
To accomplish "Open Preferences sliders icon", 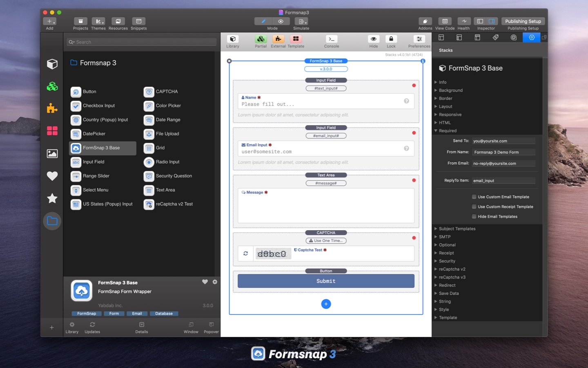I will coord(419,39).
